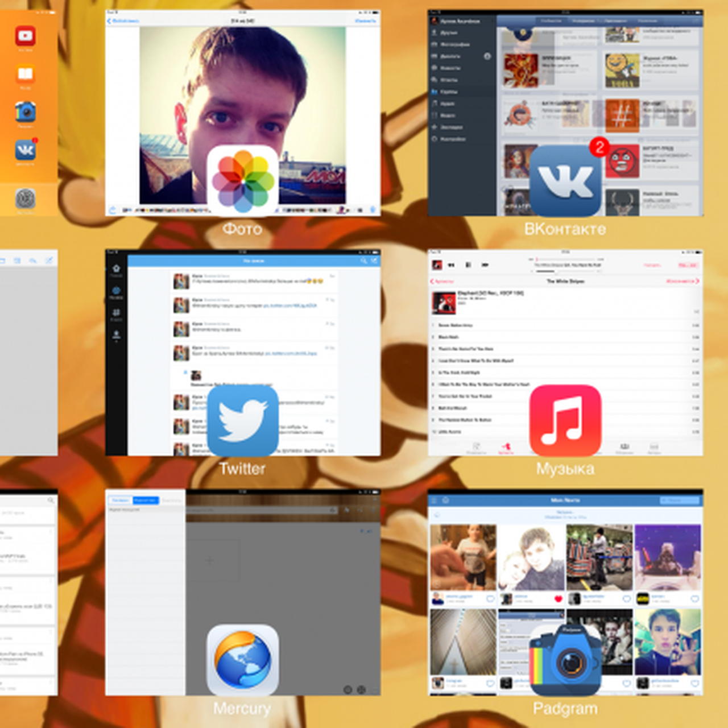
Task: Tap home icon in Twitter preview sidebar
Action: (116, 268)
